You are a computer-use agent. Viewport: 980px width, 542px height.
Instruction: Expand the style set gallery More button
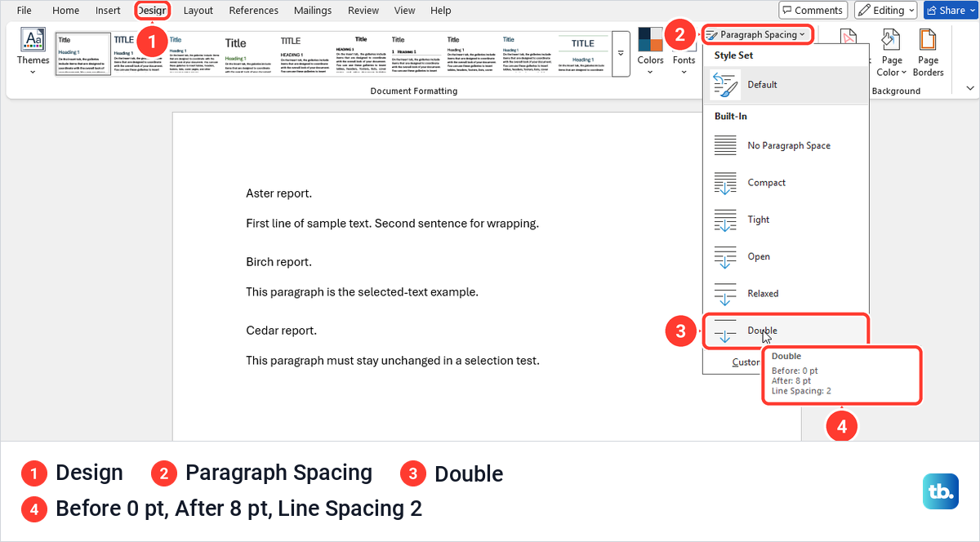tap(621, 54)
